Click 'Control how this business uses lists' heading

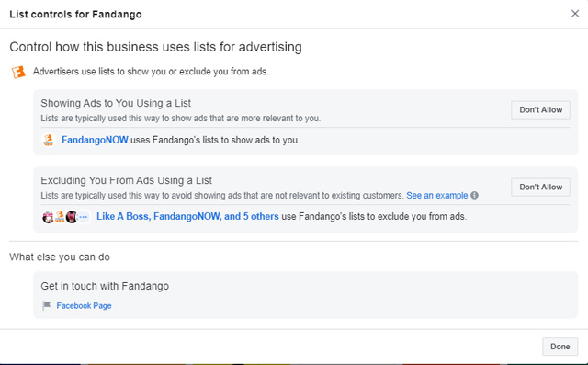pos(155,47)
